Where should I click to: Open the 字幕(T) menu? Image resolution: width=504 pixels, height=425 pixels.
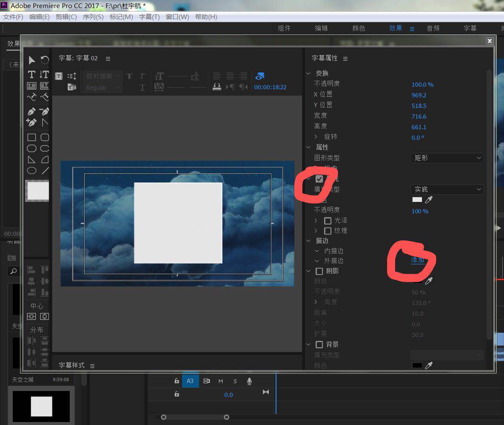tap(149, 17)
